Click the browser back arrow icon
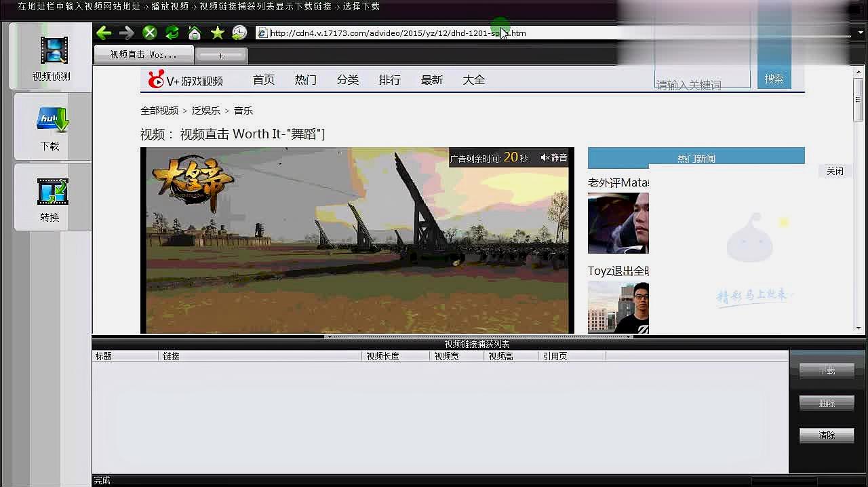The height and width of the screenshot is (487, 868). pos(103,33)
